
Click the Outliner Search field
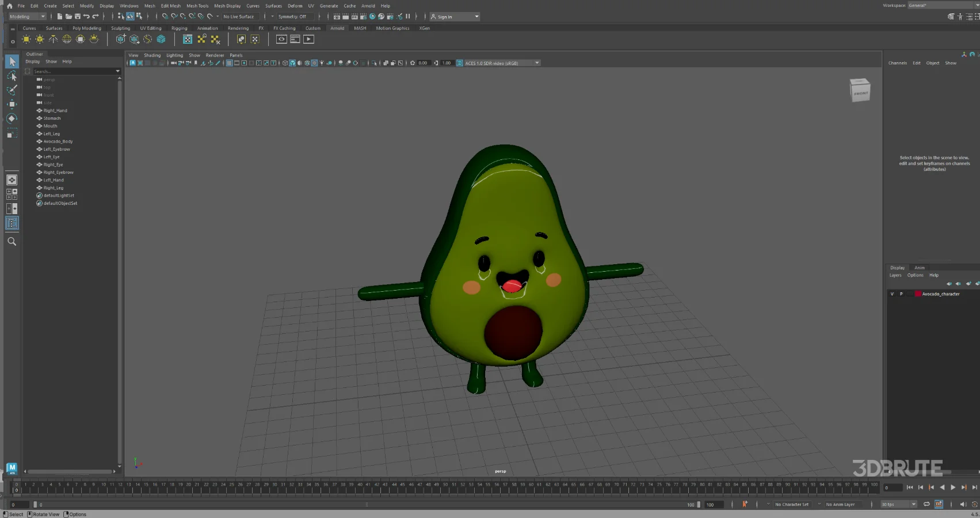(x=73, y=71)
